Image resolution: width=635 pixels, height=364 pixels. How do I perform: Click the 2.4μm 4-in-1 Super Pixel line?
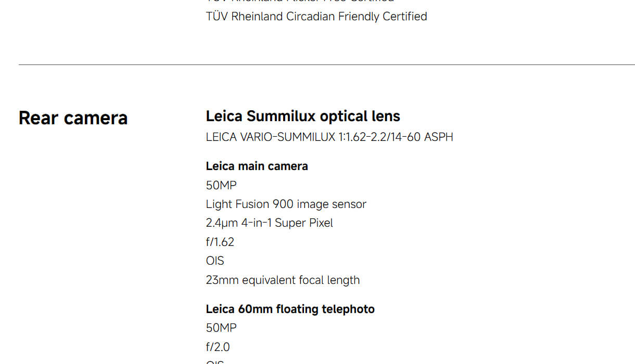pyautogui.click(x=269, y=223)
